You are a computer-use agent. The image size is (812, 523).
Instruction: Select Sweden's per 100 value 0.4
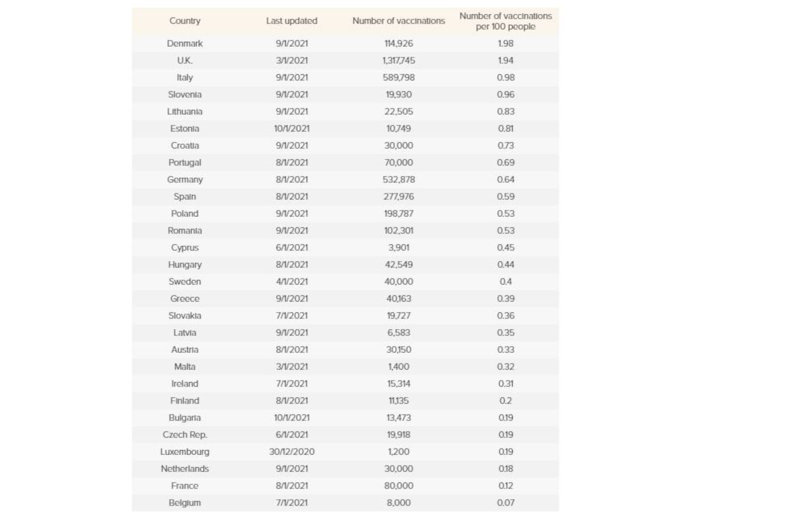pos(505,282)
